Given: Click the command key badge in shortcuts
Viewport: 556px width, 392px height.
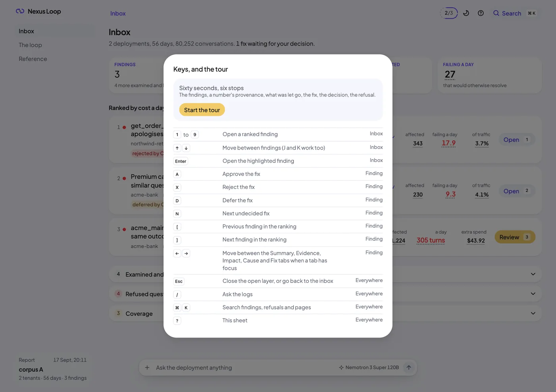Looking at the screenshot, I should coord(177,307).
